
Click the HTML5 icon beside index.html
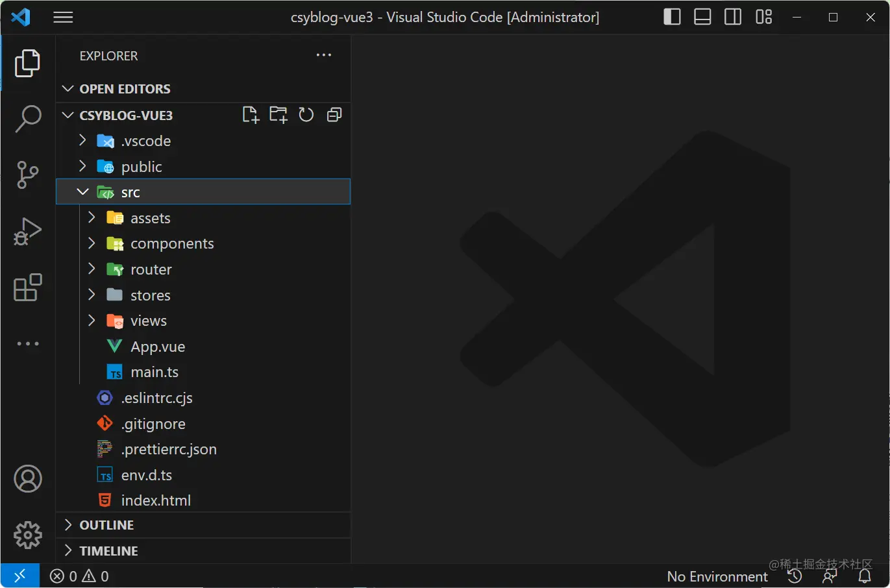[x=105, y=500]
